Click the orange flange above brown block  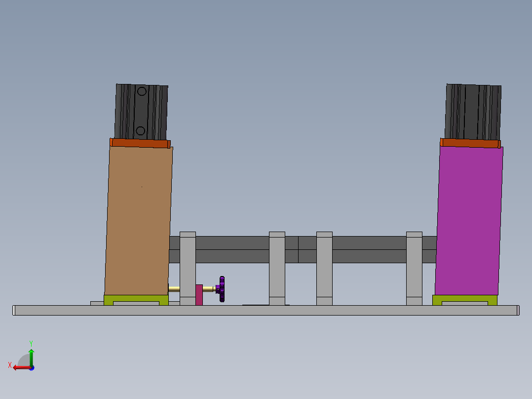pos(140,143)
